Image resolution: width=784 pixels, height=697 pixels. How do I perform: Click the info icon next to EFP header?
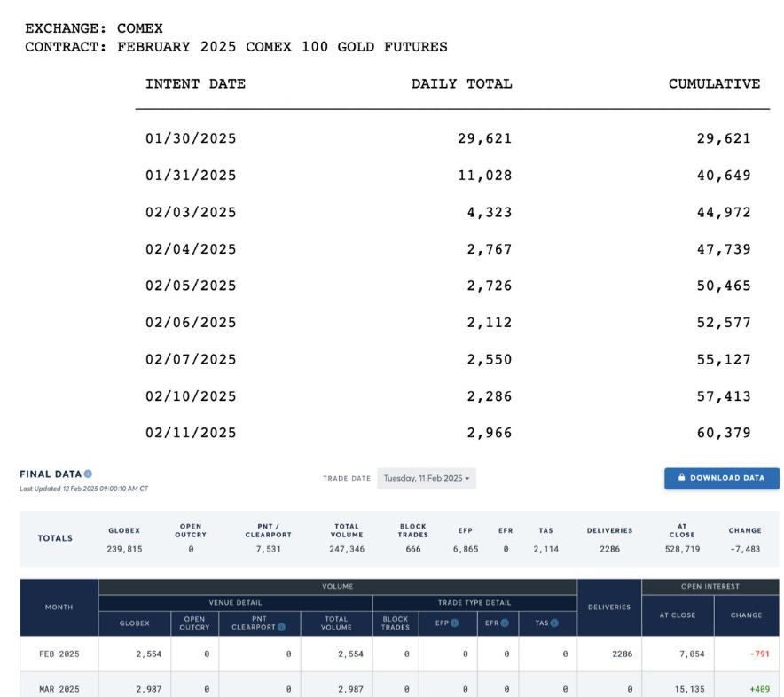coord(454,623)
